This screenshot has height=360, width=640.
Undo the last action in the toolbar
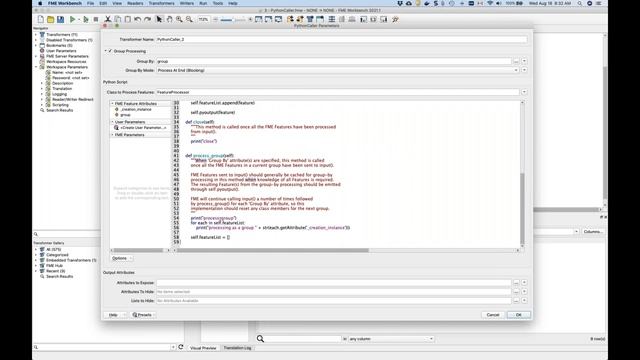pyautogui.click(x=138, y=19)
